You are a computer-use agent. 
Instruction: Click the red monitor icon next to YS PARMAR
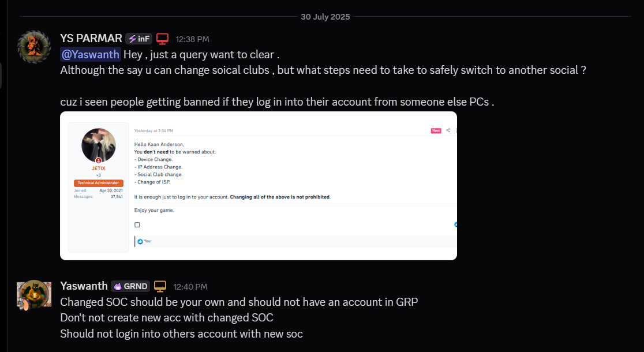(x=162, y=38)
